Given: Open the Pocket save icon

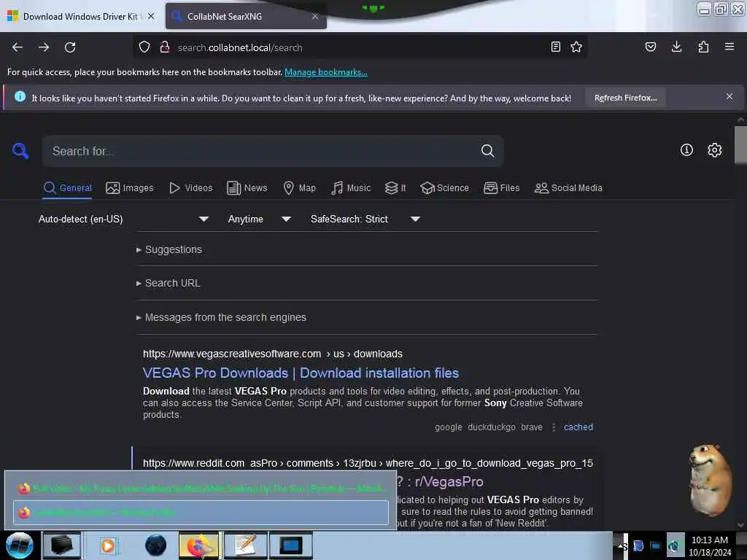Looking at the screenshot, I should coord(650,47).
